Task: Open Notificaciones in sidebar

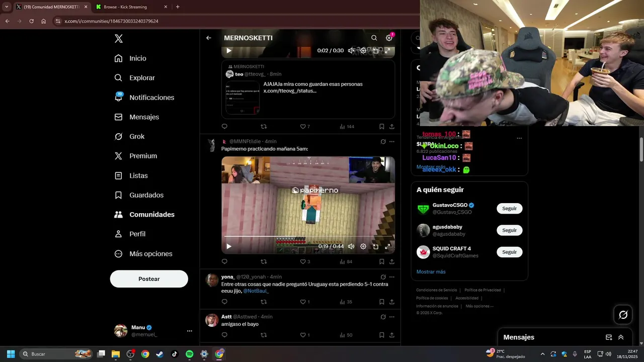Action: click(x=144, y=98)
